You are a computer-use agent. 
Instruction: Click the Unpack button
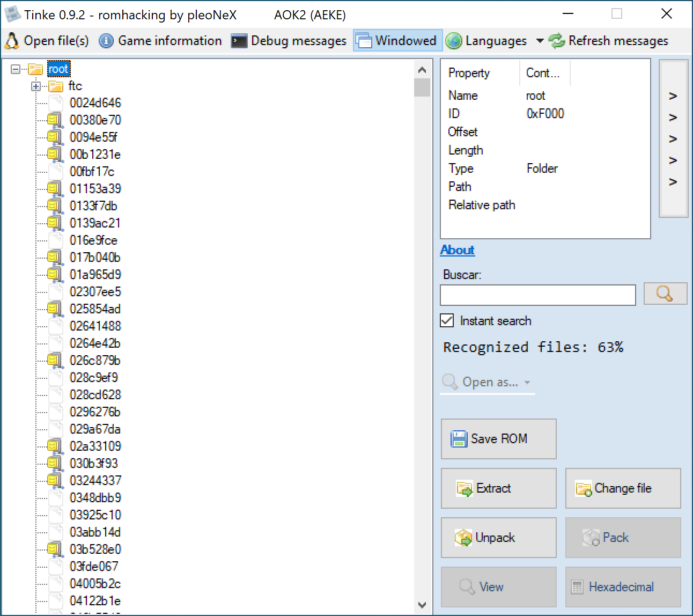[x=498, y=538]
